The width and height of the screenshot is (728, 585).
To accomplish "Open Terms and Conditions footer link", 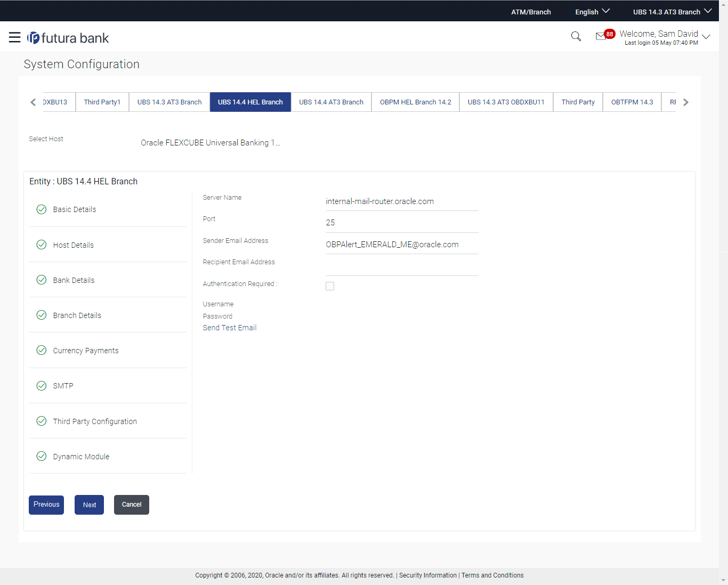I will coord(492,575).
